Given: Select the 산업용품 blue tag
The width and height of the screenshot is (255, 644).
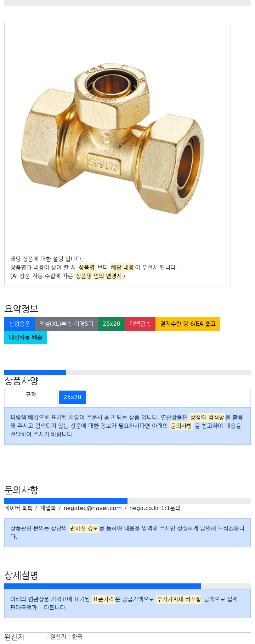Looking at the screenshot, I should pyautogui.click(x=19, y=324).
